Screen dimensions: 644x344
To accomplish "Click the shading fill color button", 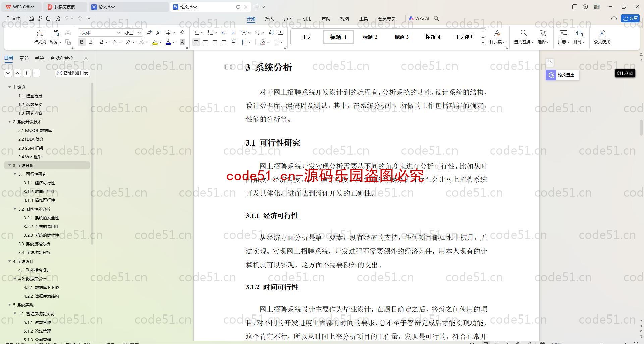I will click(x=263, y=42).
